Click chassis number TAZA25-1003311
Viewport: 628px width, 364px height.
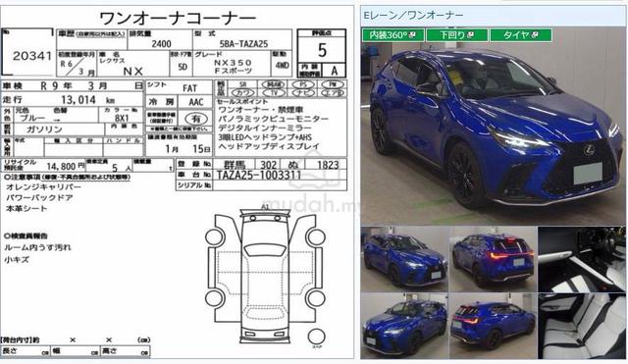click(x=259, y=175)
